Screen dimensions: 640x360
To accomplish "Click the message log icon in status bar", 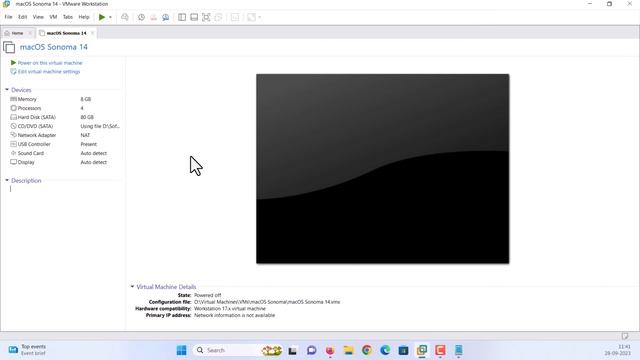I will pyautogui.click(x=625, y=336).
